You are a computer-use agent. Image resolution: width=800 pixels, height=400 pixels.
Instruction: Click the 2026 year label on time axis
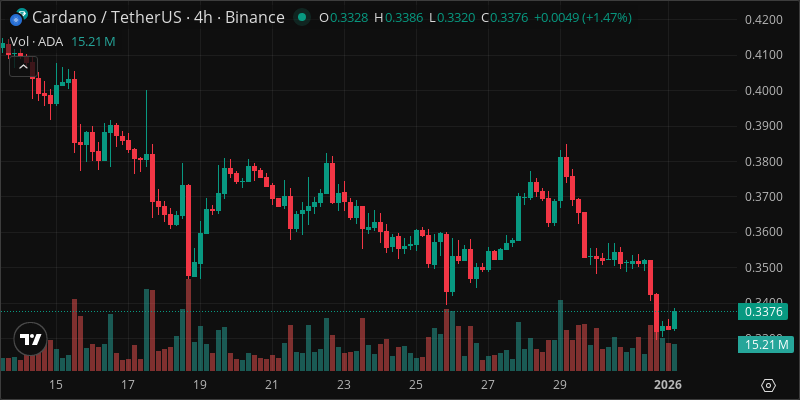667,385
